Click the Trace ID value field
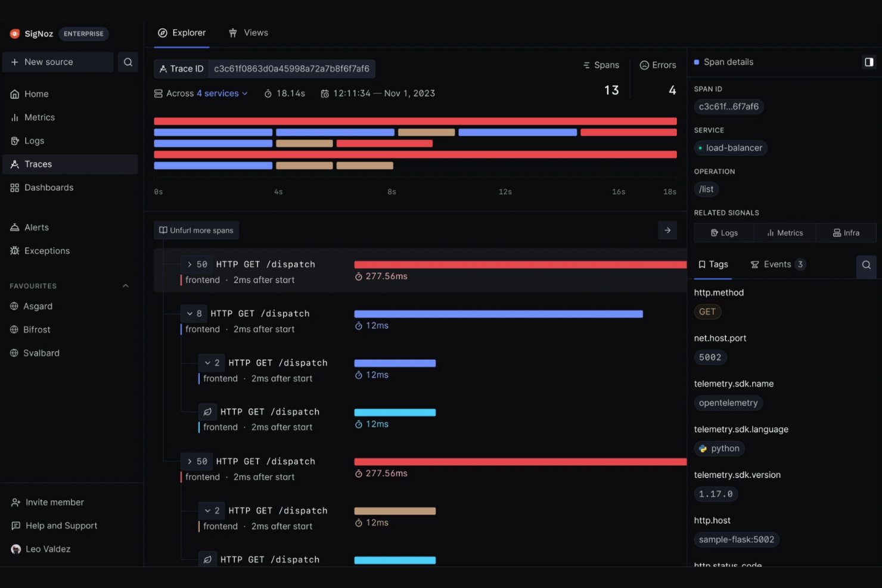Screen dimensions: 882x588 [x=291, y=69]
